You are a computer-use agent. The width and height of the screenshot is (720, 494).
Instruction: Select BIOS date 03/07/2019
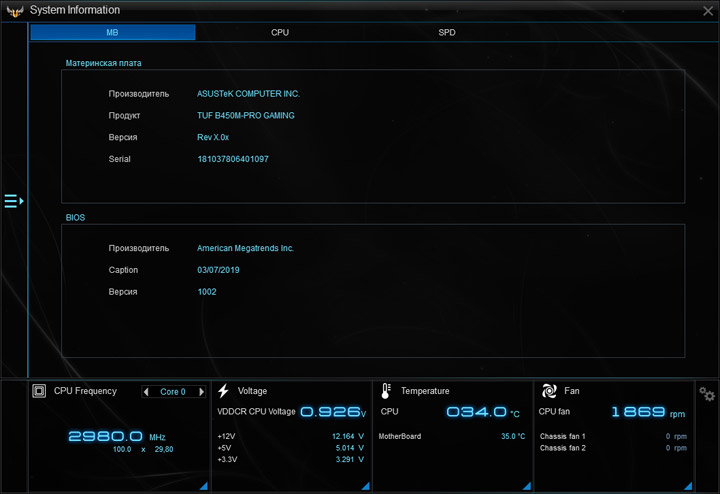click(218, 270)
